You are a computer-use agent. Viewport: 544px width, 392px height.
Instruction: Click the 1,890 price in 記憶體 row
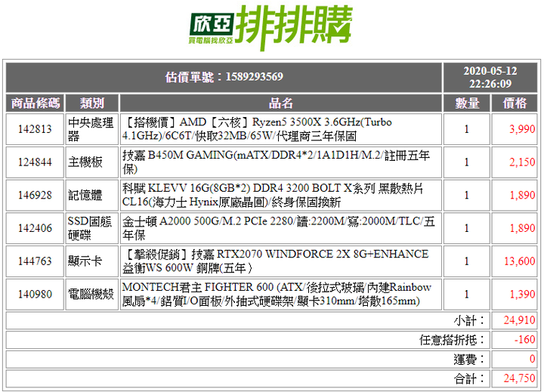[x=522, y=195]
